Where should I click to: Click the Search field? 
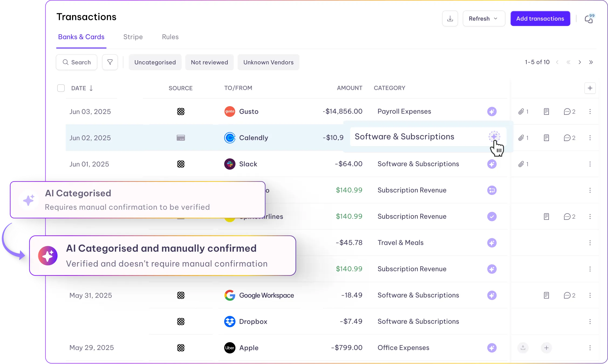(77, 62)
